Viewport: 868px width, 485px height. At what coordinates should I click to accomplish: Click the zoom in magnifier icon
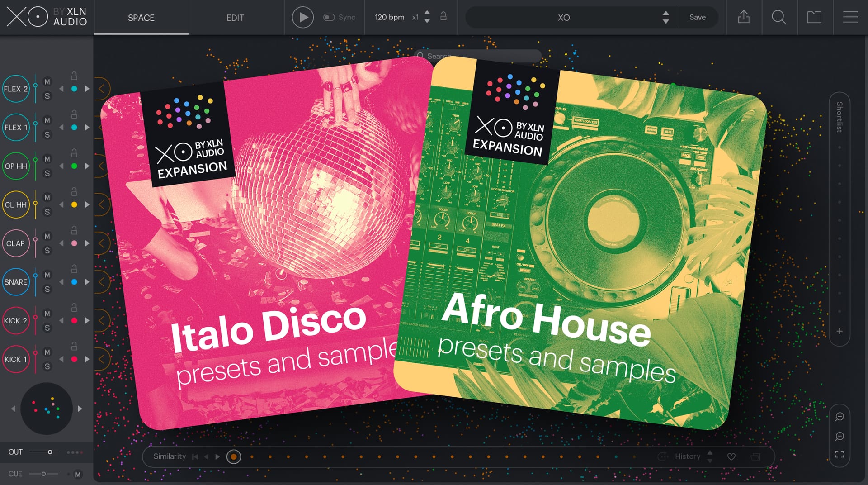coord(840,417)
